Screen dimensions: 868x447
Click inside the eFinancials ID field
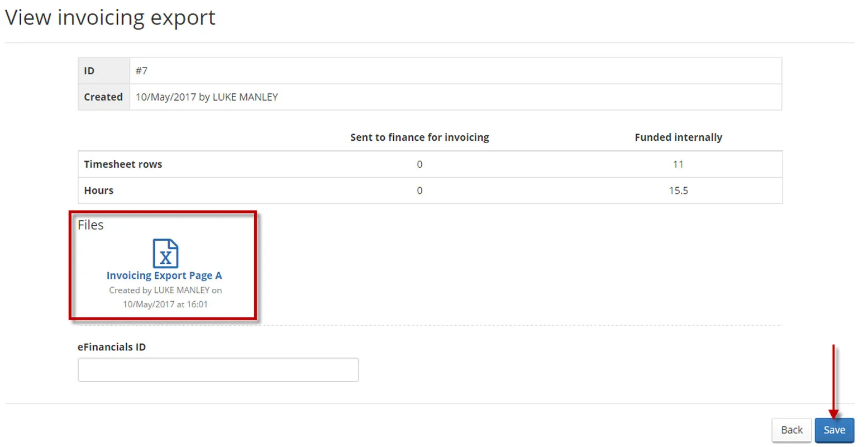pyautogui.click(x=218, y=369)
